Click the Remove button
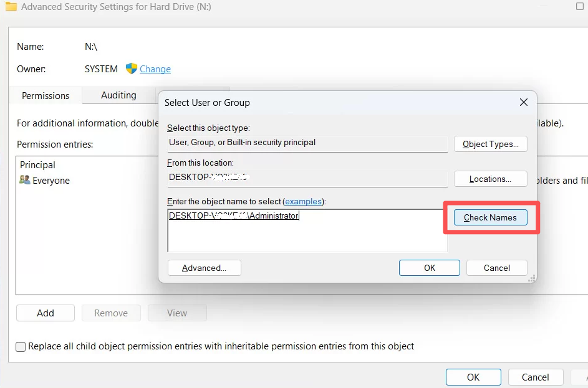 pos(111,313)
